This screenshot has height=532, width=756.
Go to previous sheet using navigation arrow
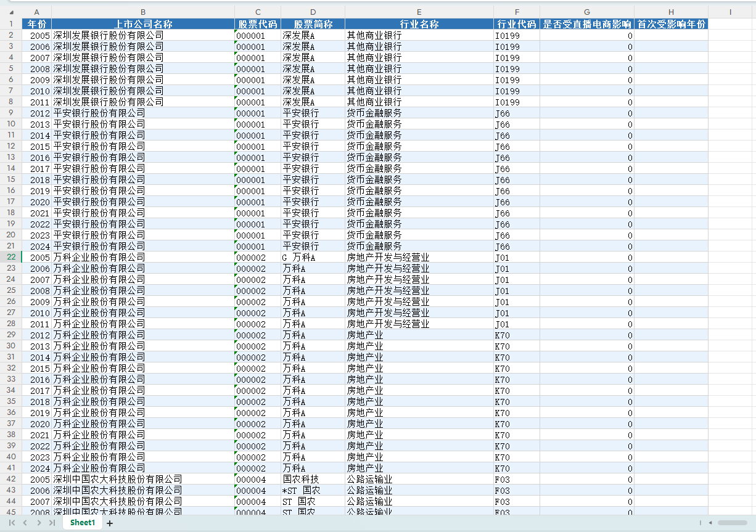pyautogui.click(x=25, y=523)
